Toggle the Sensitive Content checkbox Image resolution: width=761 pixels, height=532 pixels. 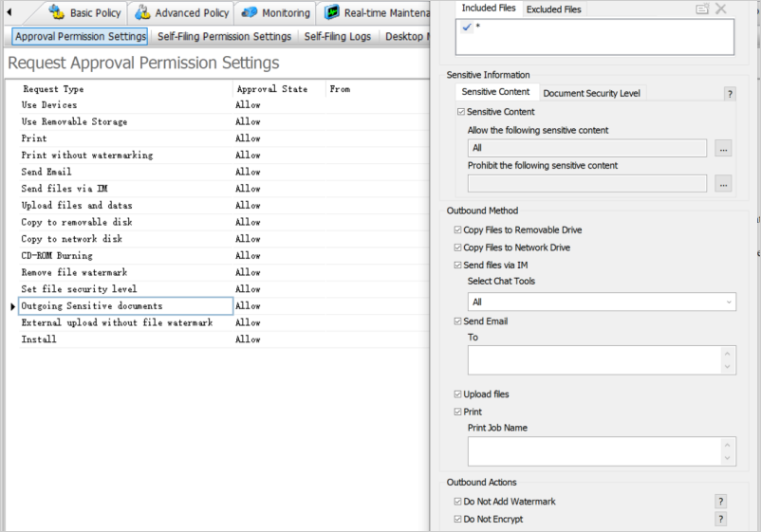(460, 112)
